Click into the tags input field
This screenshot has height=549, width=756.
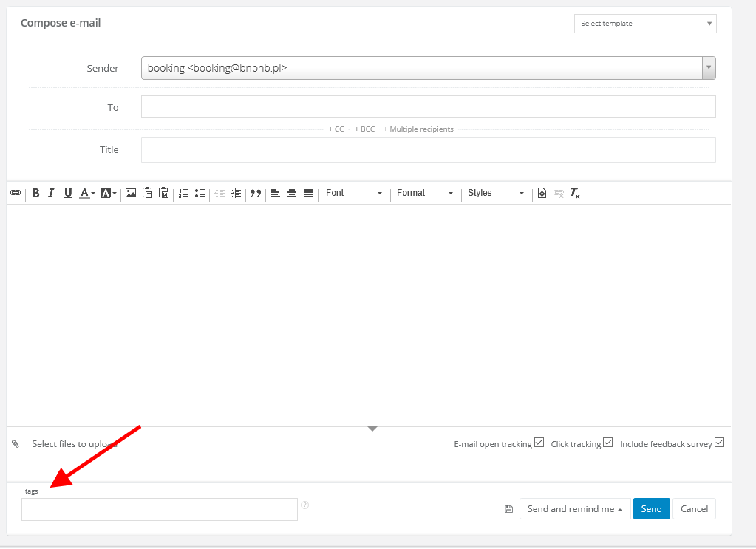160,510
